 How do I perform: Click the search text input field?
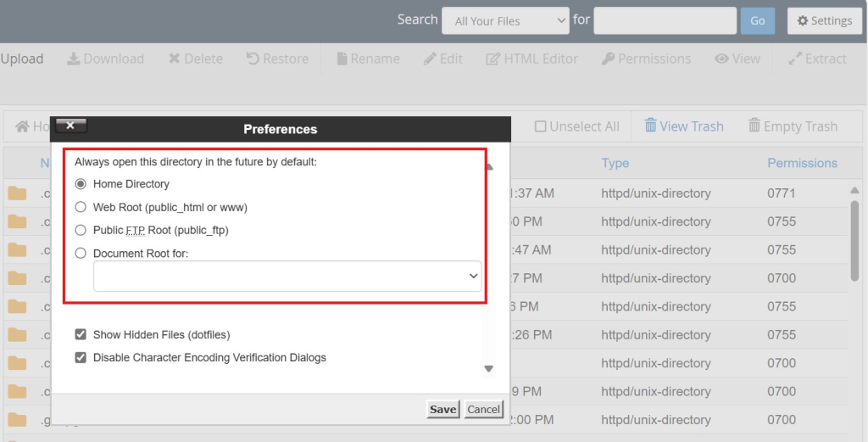pyautogui.click(x=665, y=21)
